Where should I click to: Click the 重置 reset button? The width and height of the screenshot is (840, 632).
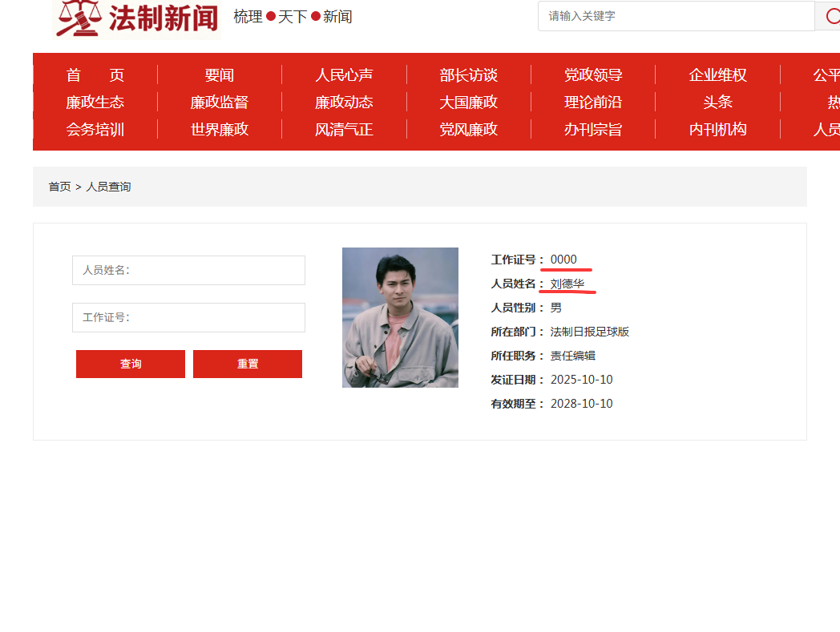(247, 364)
